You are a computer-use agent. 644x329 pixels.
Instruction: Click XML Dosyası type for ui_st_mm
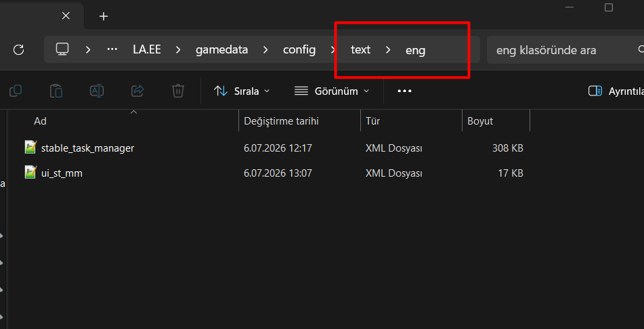click(x=394, y=173)
